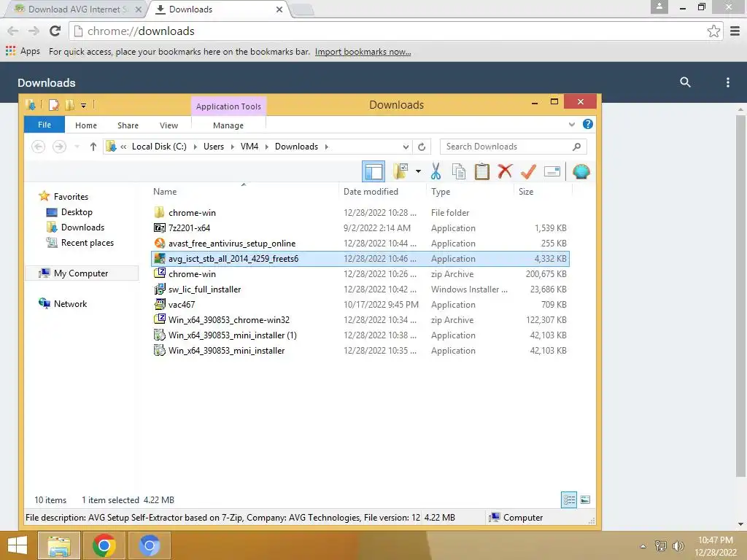Switch to details view icon
747x560 pixels.
(569, 499)
